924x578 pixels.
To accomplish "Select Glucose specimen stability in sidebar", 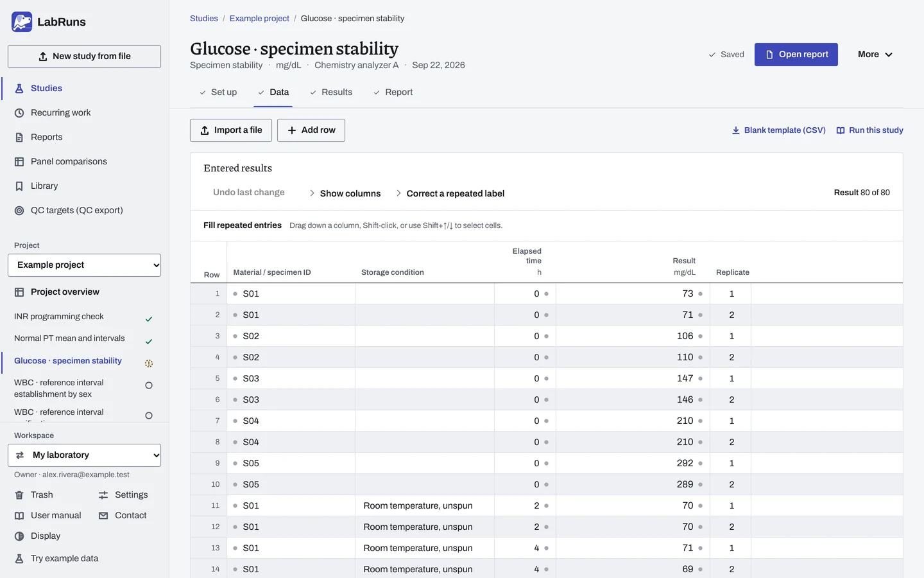I will click(x=83, y=361).
